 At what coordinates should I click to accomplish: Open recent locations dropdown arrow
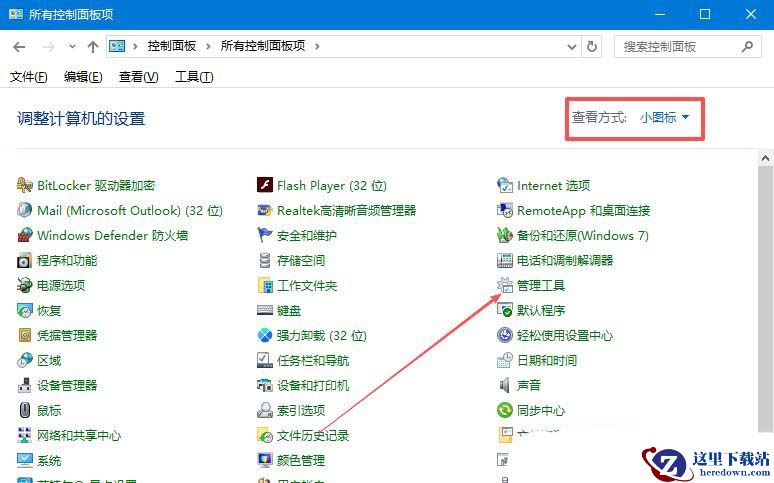72,46
